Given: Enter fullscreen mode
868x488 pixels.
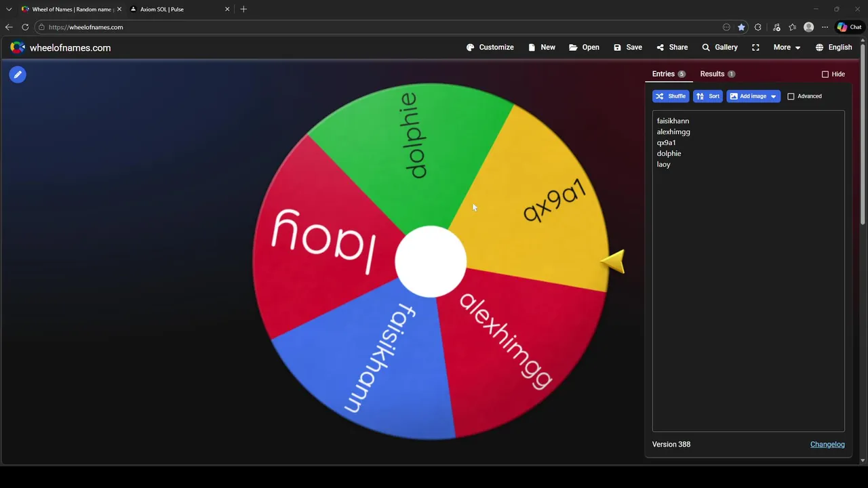Looking at the screenshot, I should (x=755, y=47).
